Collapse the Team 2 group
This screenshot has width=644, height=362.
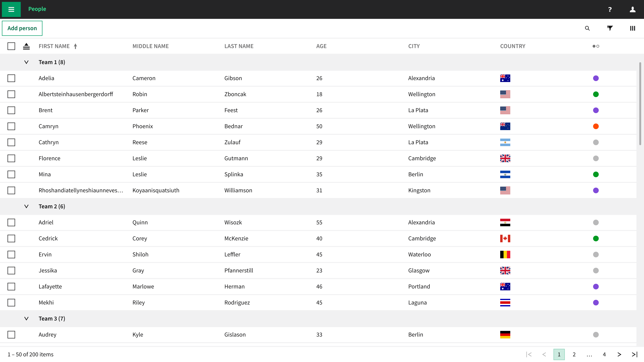[x=26, y=206]
